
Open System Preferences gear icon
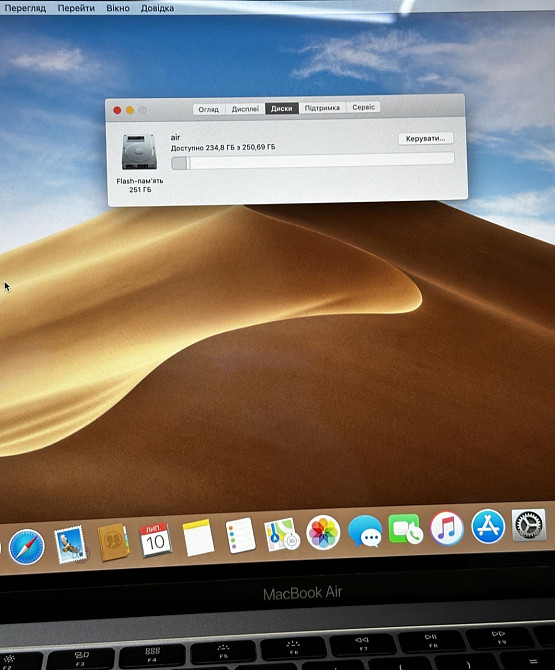tap(529, 525)
